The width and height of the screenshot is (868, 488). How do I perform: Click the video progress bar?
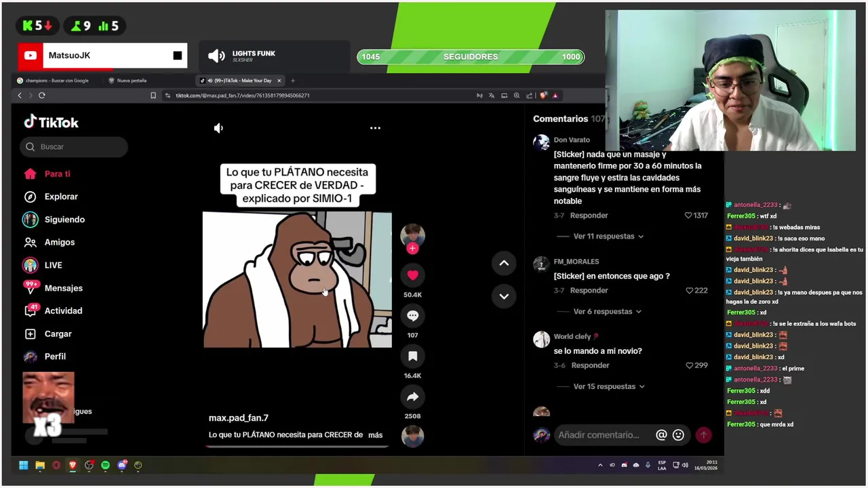[x=297, y=446]
